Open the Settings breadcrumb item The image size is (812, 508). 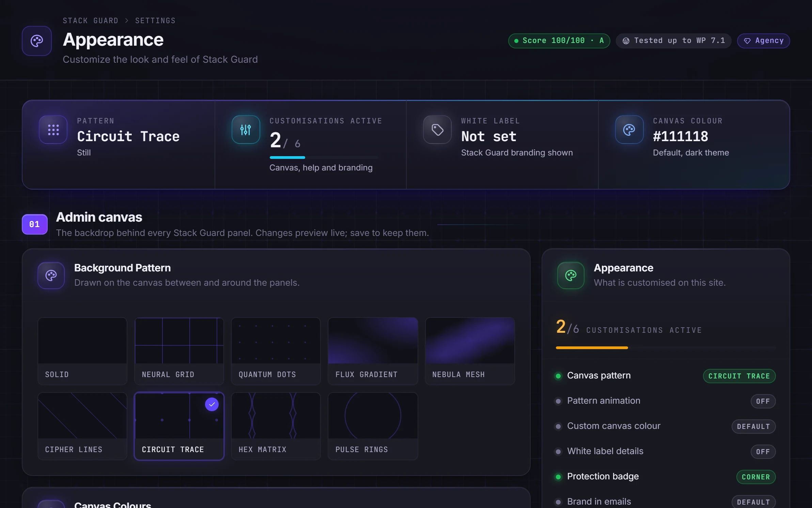(155, 21)
